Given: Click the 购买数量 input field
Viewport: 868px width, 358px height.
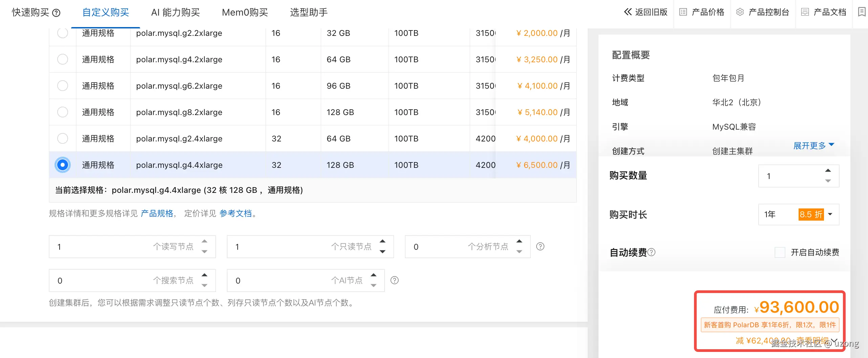Looking at the screenshot, I should pyautogui.click(x=790, y=176).
